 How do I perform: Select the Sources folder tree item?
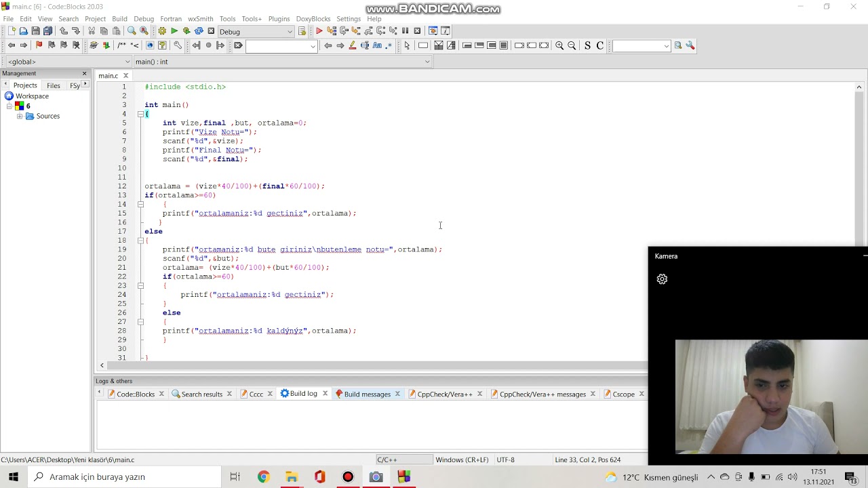tap(47, 117)
